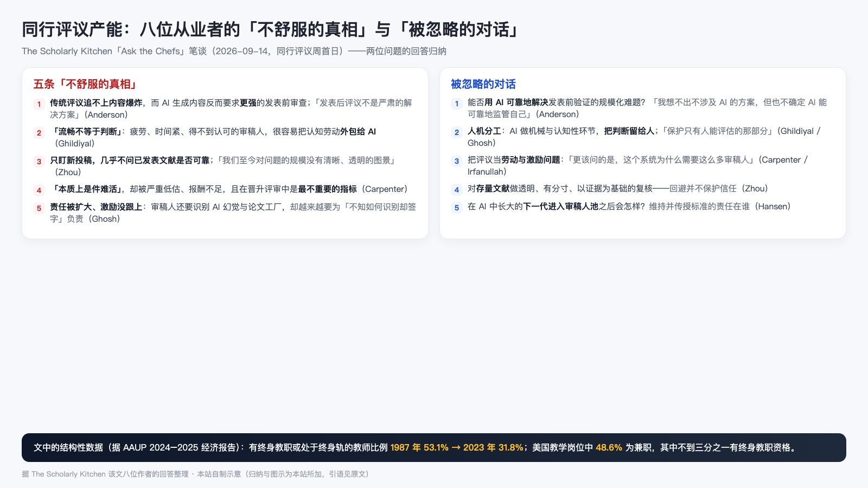
Task: Click the bold text 劳动与激励问题
Action: click(531, 159)
